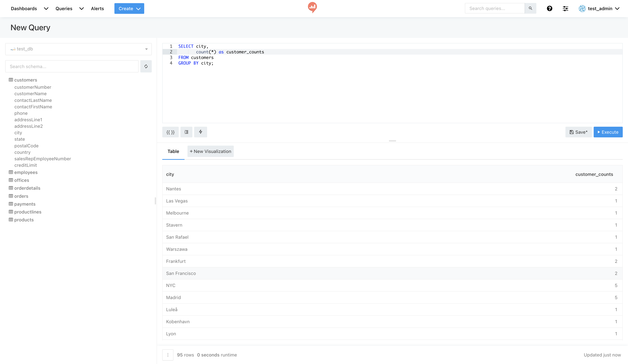Click the search magnifier button

coord(530,8)
